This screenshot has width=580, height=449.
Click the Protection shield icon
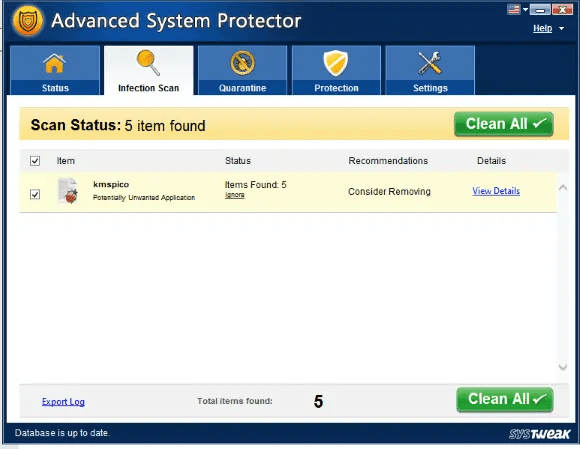click(336, 63)
